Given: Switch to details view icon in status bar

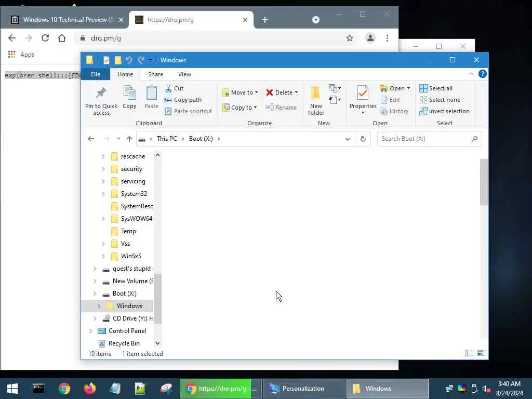Looking at the screenshot, I should click(469, 353).
